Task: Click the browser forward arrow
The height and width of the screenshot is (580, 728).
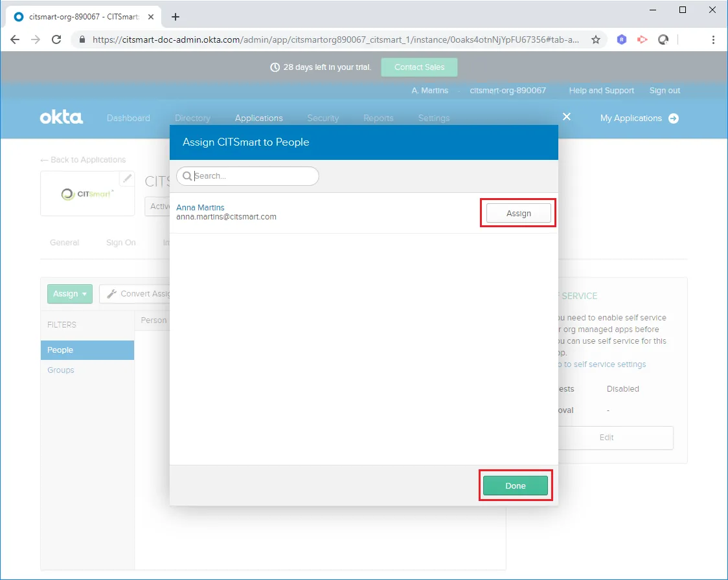Action: pos(35,39)
